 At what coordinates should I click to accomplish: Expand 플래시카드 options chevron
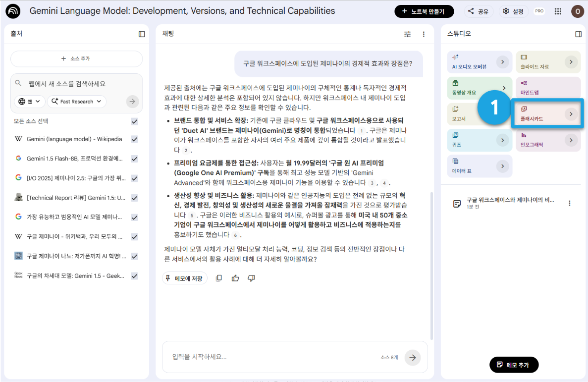click(x=571, y=114)
